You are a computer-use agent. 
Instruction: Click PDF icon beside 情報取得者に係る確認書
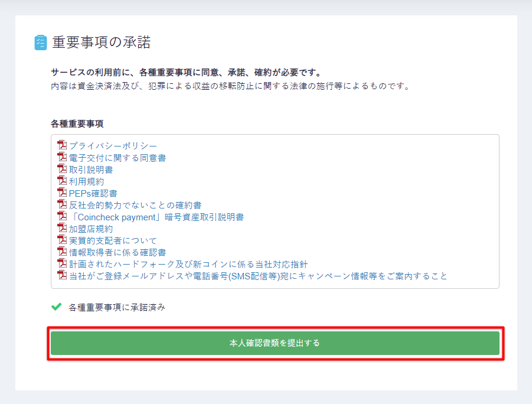tap(62, 252)
